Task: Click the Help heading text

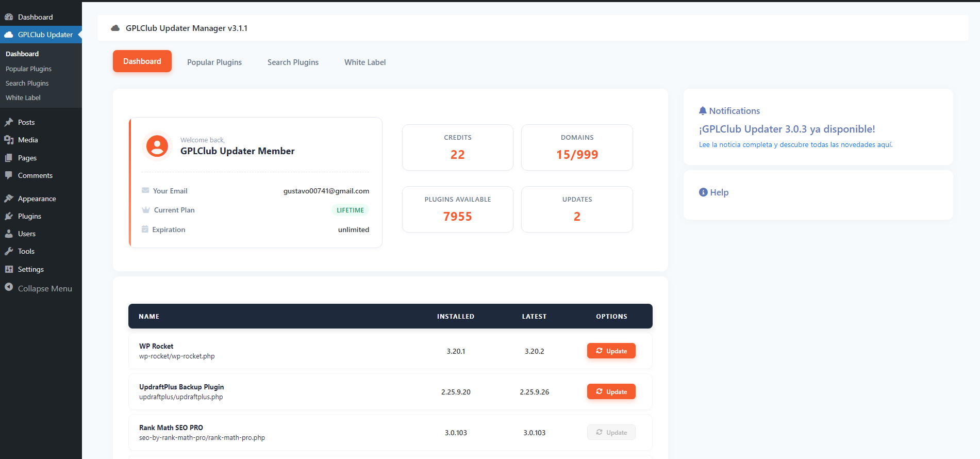Action: pyautogui.click(x=719, y=192)
